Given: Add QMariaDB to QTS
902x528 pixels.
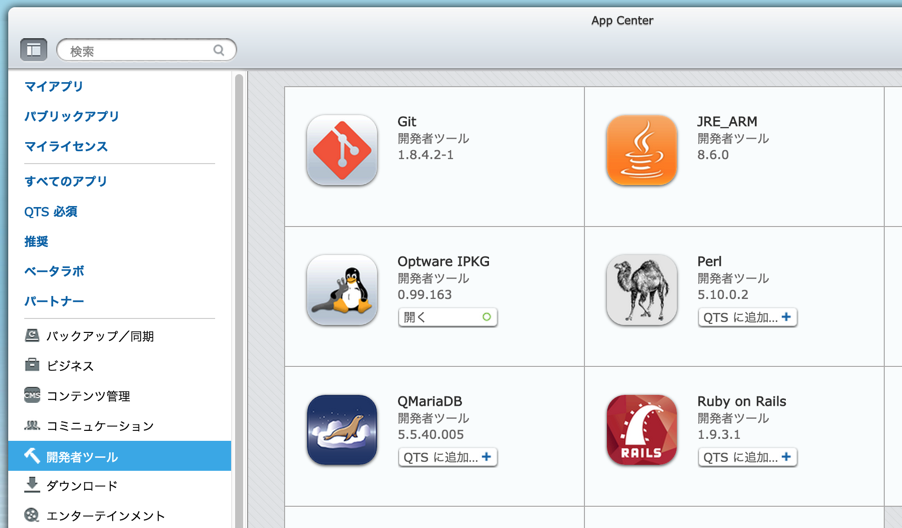Looking at the screenshot, I should 448,457.
